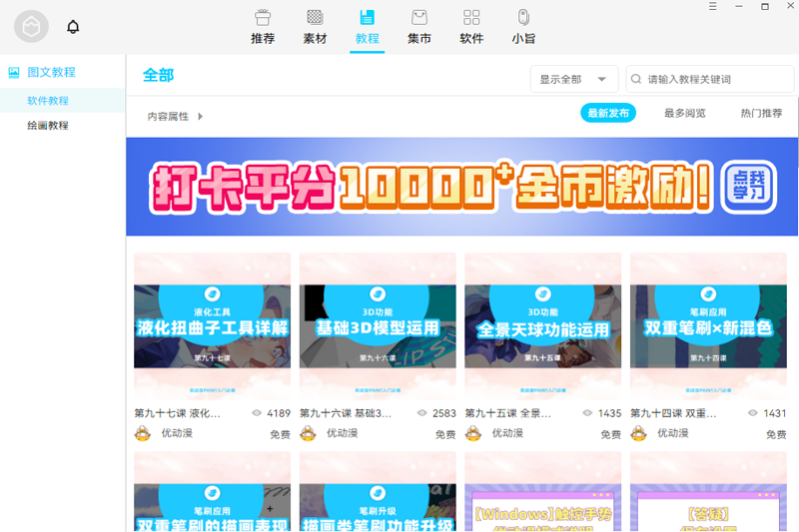
Task: Open 液化扭曲子工具详解 tutorial thumbnail
Action: pyautogui.click(x=212, y=326)
